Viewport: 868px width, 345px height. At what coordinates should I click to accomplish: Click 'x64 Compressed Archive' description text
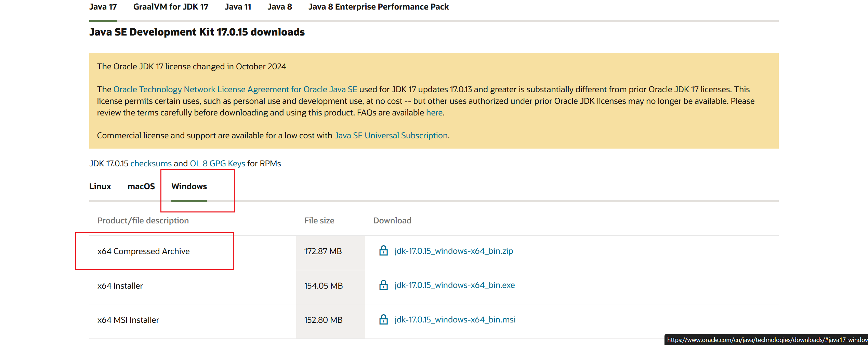click(x=143, y=251)
